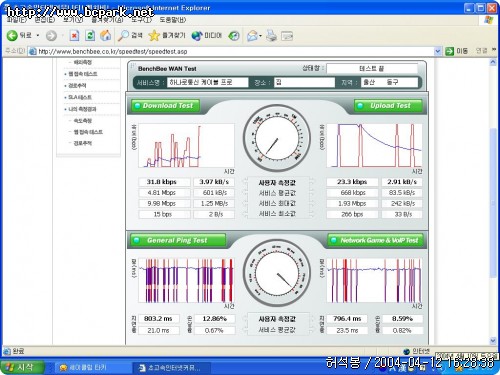Open the History clock icon
This screenshot has height=375, width=500.
pyautogui.click(x=234, y=36)
